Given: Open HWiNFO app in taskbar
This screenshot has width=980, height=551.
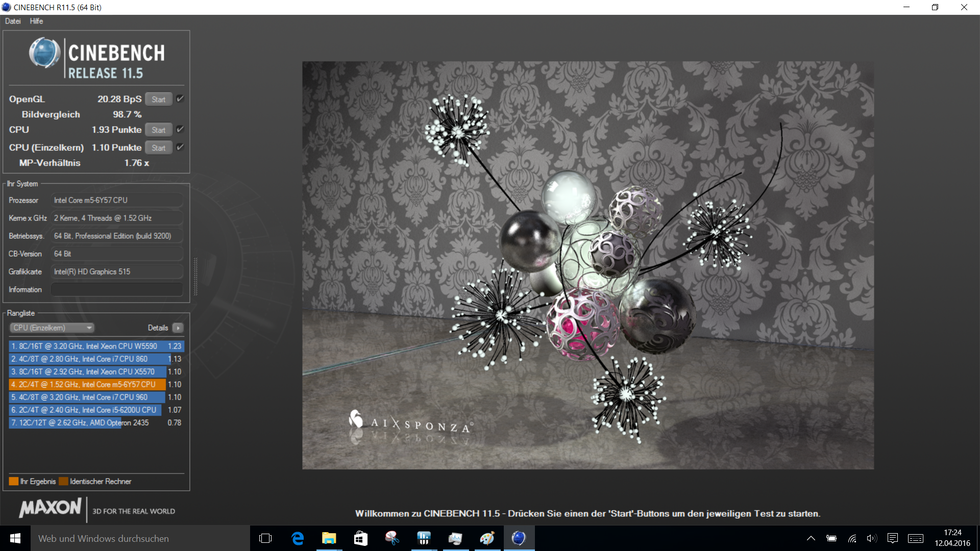Looking at the screenshot, I should pos(424,538).
